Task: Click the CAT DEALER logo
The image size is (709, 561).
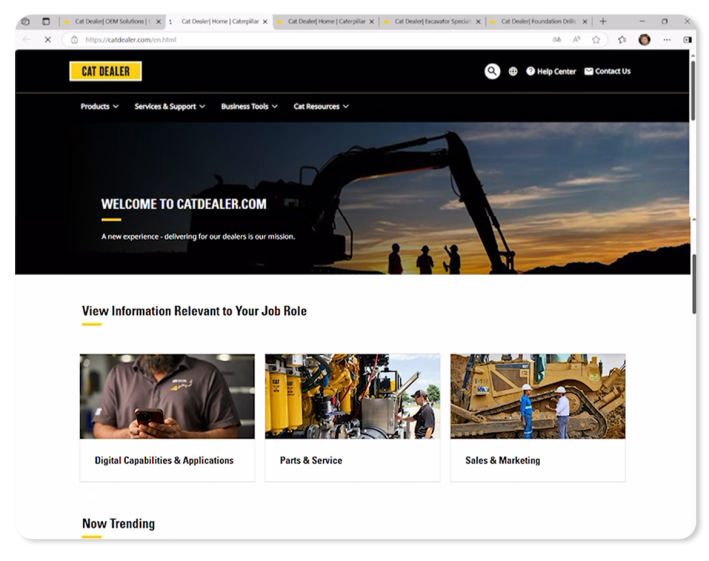Action: [x=105, y=71]
